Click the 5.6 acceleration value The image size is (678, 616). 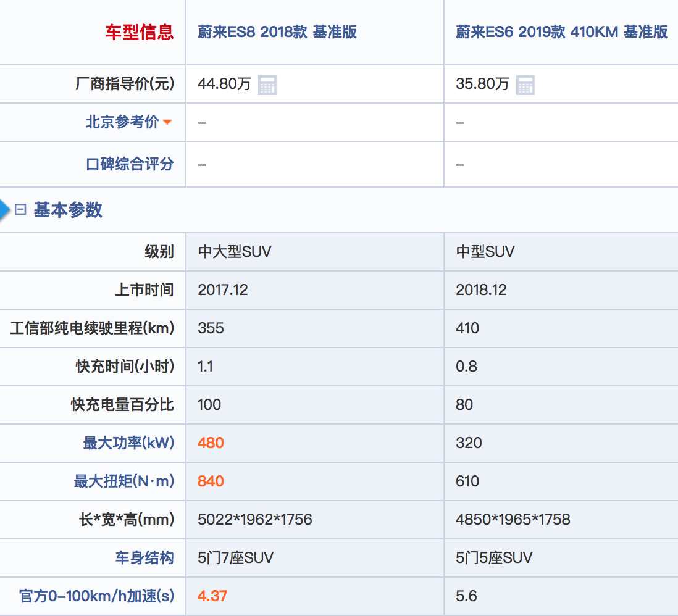pyautogui.click(x=466, y=596)
